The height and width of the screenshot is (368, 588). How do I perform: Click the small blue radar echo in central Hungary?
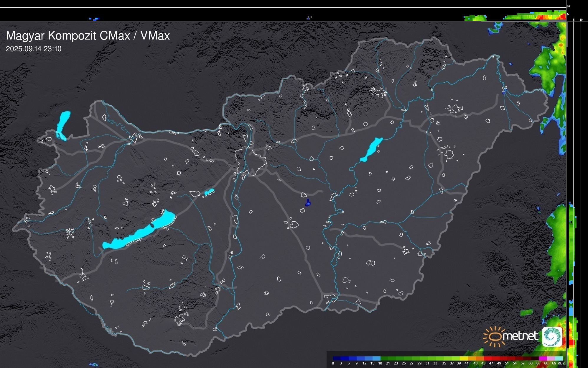[308, 203]
